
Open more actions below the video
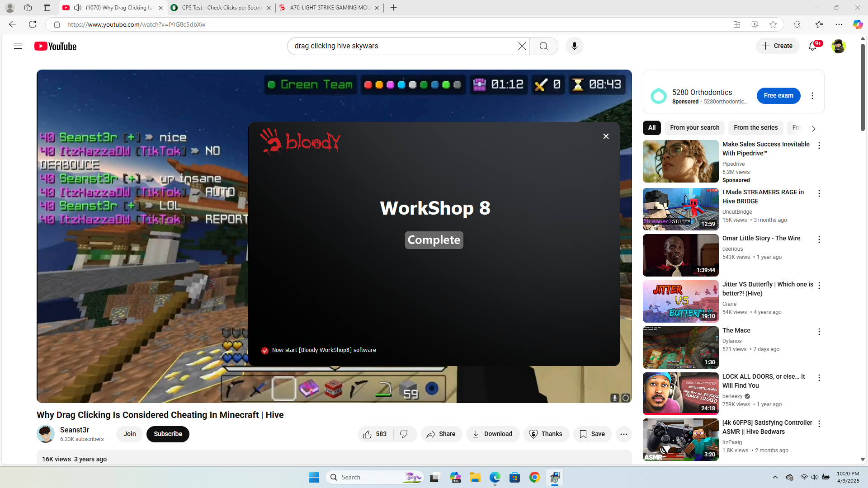624,434
